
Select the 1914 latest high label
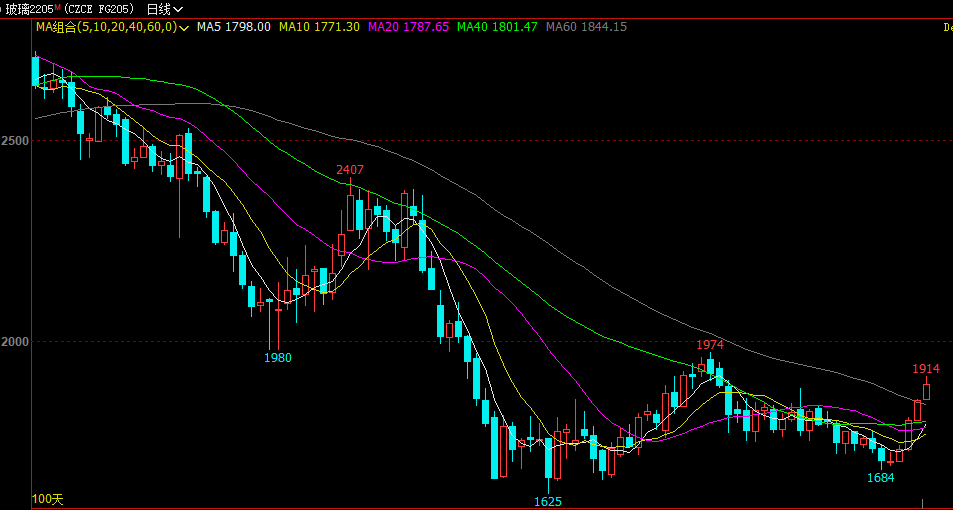pyautogui.click(x=926, y=368)
